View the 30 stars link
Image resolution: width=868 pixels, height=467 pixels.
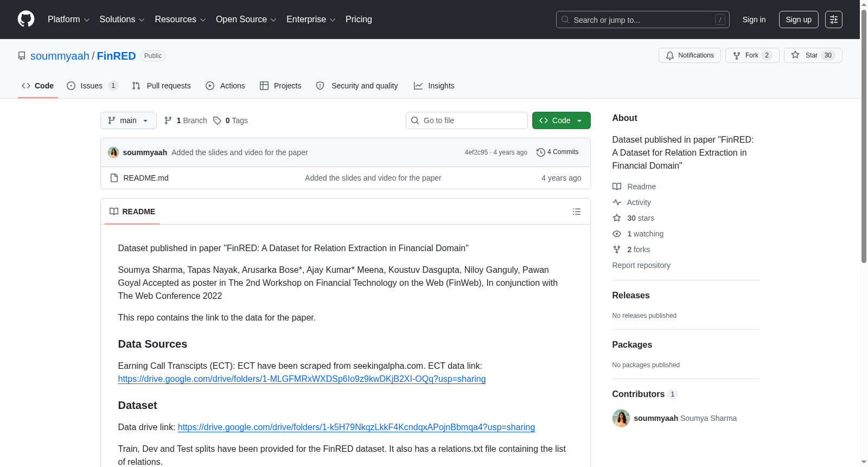[634, 218]
